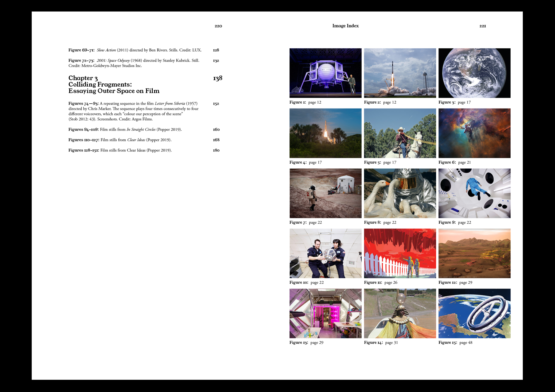Open the Figure 6 colorful nebula image
The height and width of the screenshot is (392, 555).
click(x=474, y=133)
